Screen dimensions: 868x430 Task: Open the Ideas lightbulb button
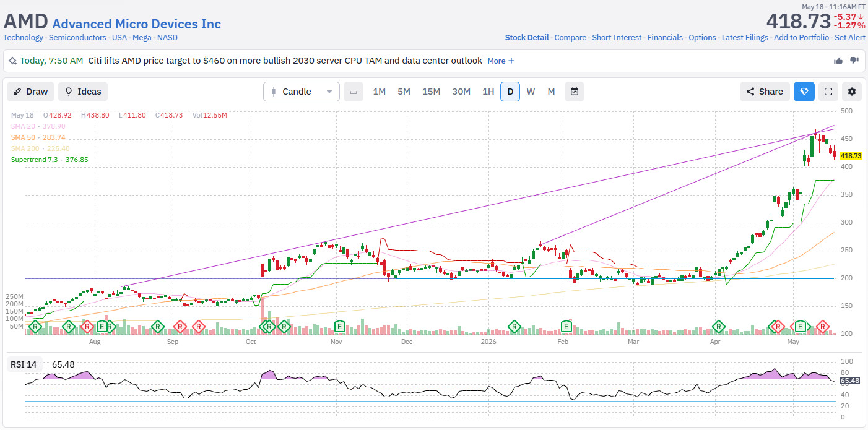tap(83, 92)
